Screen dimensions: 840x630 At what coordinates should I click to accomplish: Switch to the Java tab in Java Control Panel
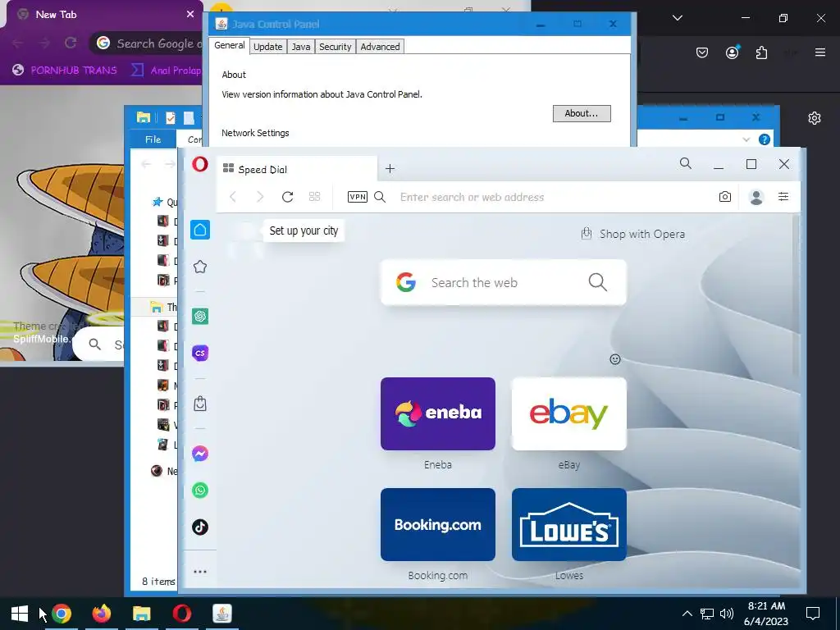300,47
